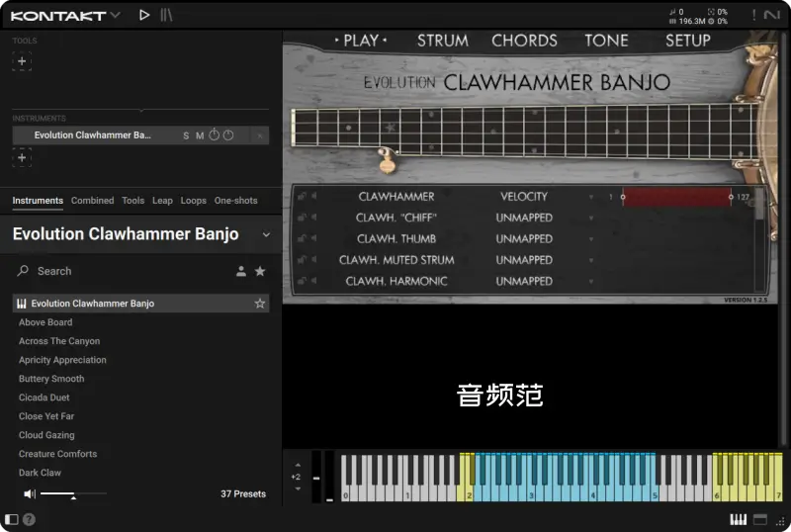Toggle the keyboard view icon at bottom right
The image size is (791, 532).
point(738,519)
